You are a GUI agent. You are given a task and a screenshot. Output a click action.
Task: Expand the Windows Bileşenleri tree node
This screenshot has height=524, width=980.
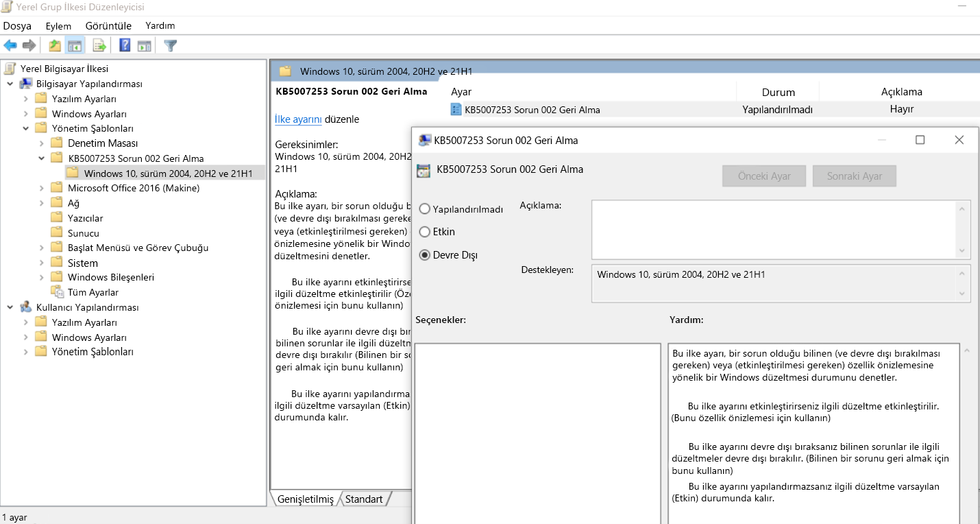pyautogui.click(x=42, y=278)
